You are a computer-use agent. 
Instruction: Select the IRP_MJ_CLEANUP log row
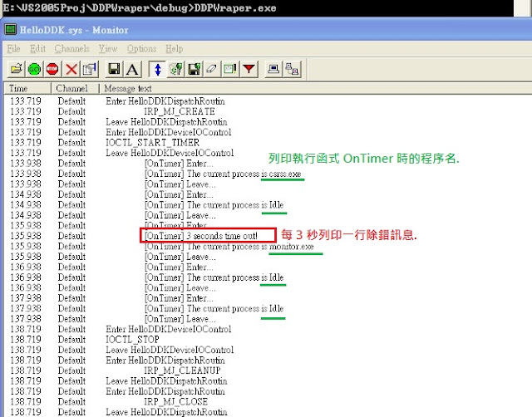point(268,370)
